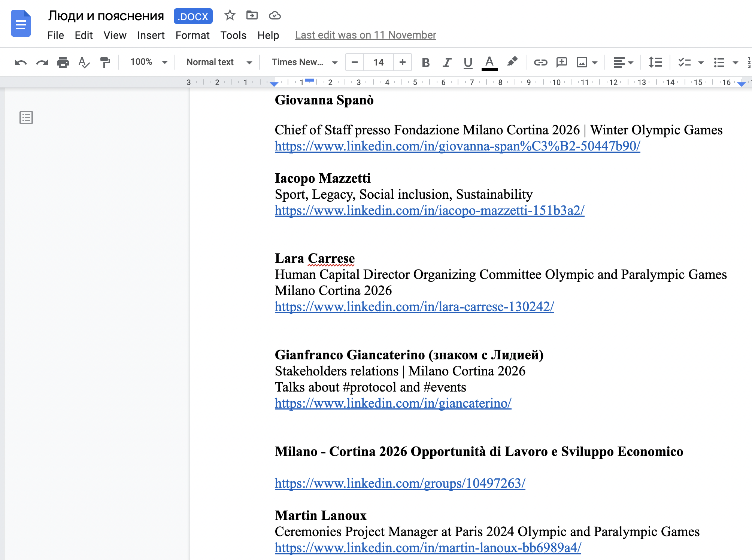This screenshot has height=560, width=752.
Task: Insert a checklist
Action: pyautogui.click(x=685, y=62)
